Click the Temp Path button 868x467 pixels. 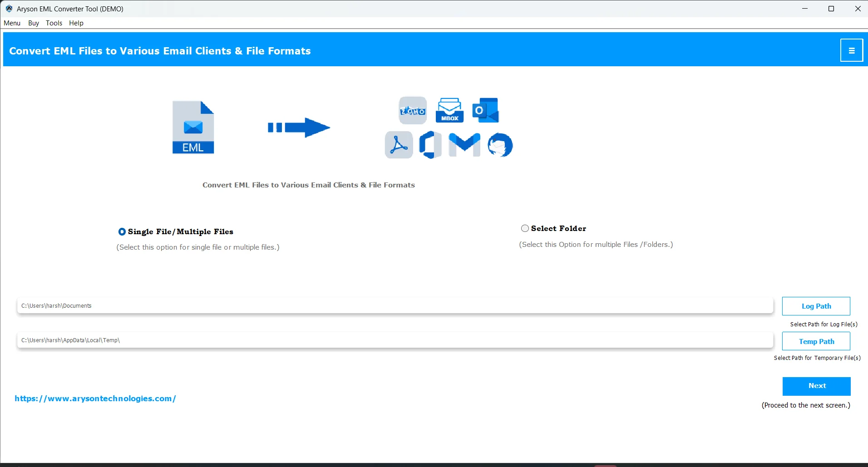[816, 341]
